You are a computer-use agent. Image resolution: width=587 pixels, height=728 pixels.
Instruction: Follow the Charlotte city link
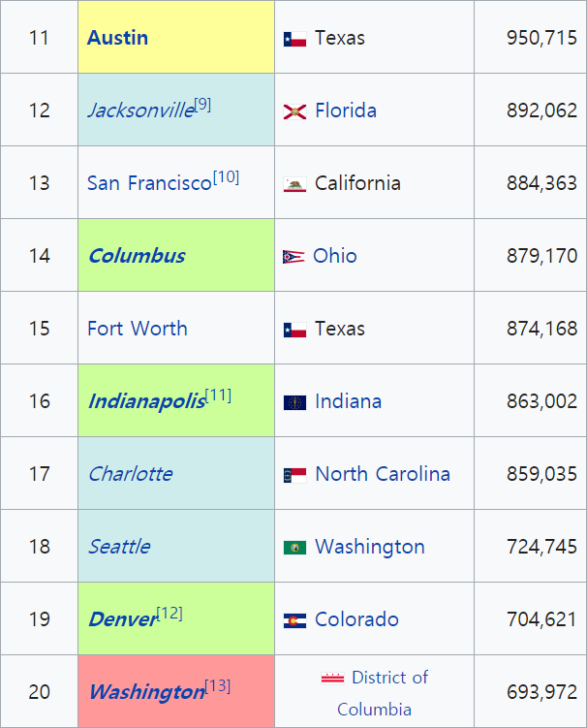(130, 474)
